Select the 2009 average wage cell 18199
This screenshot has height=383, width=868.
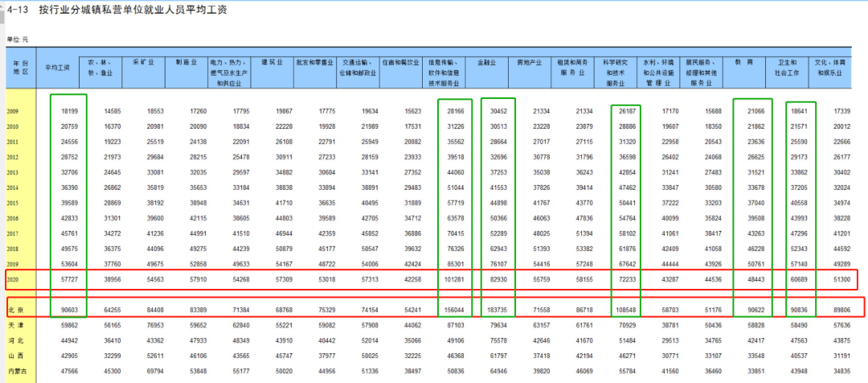69,111
